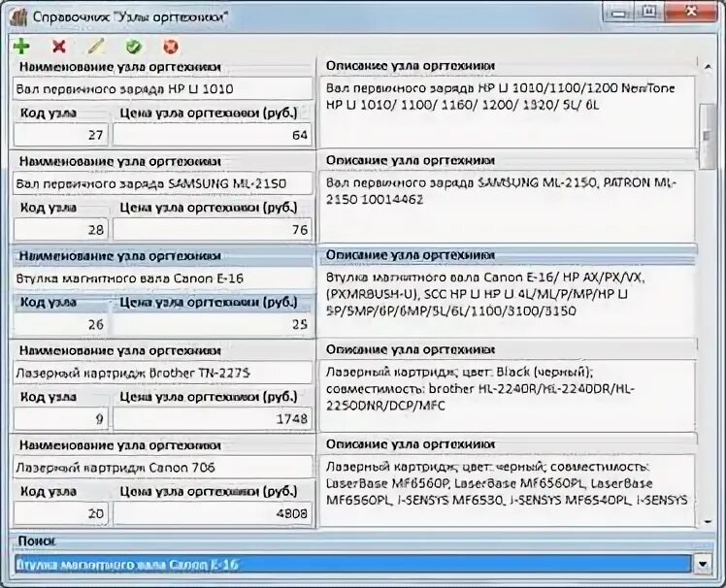Click code field with value 28
The height and width of the screenshot is (588, 726).
point(61,229)
